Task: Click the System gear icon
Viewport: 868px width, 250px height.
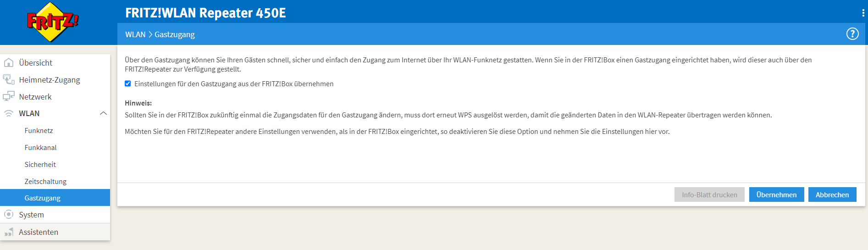Action: tap(9, 215)
